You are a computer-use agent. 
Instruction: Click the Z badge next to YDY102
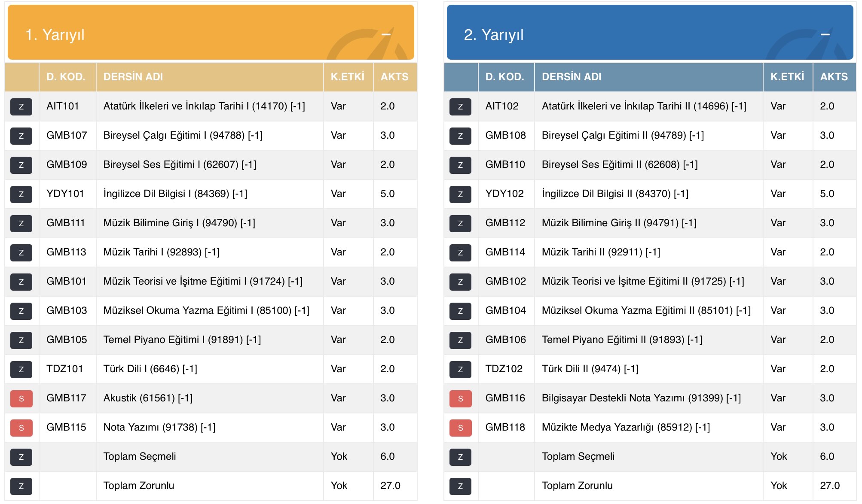460,194
